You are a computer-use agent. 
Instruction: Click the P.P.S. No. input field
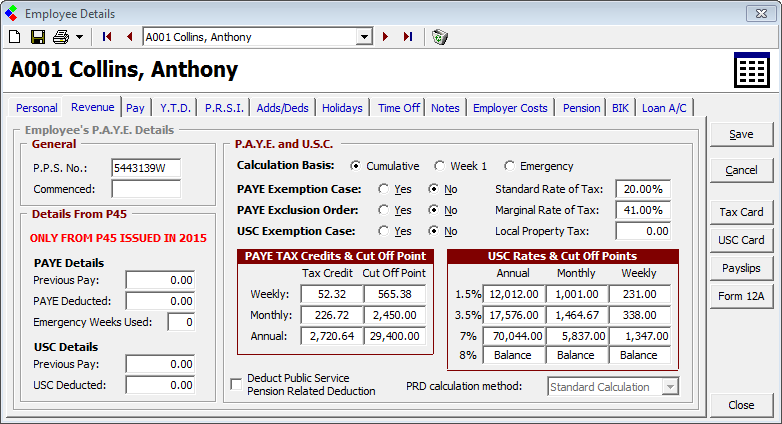pyautogui.click(x=145, y=167)
